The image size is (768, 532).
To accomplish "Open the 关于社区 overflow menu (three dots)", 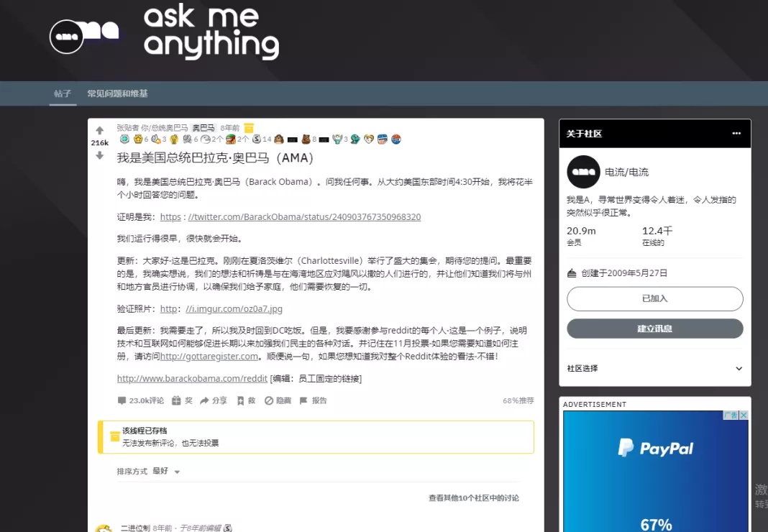I will pyautogui.click(x=738, y=134).
